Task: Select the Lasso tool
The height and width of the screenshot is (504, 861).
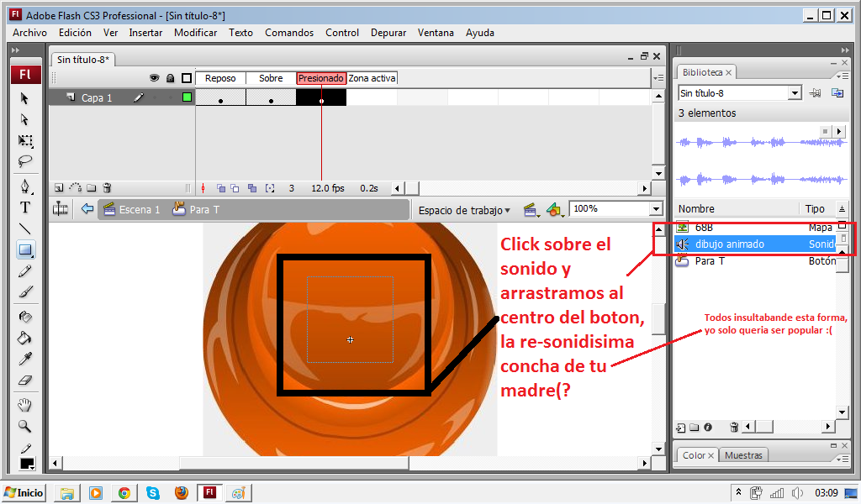Action: point(25,161)
